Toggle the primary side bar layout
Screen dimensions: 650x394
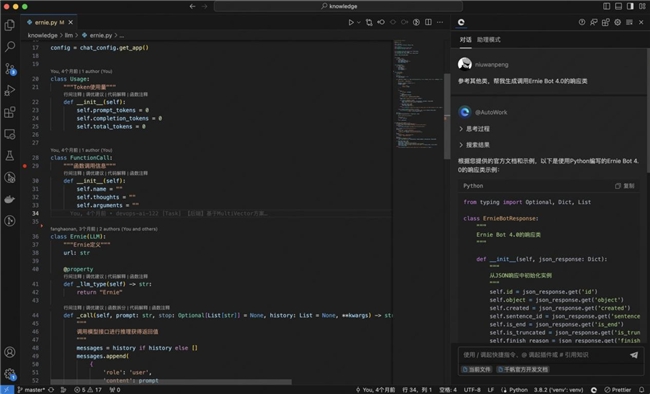tap(606, 6)
